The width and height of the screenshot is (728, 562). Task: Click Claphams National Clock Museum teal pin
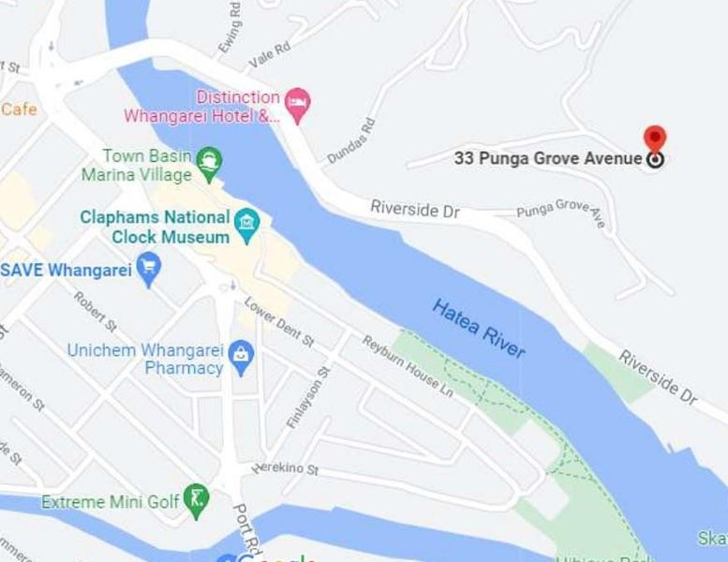pos(247,225)
